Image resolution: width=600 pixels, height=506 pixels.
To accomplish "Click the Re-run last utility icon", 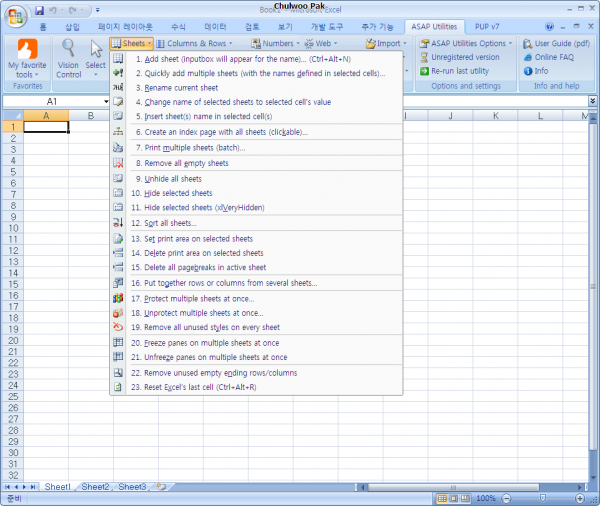I will 424,71.
